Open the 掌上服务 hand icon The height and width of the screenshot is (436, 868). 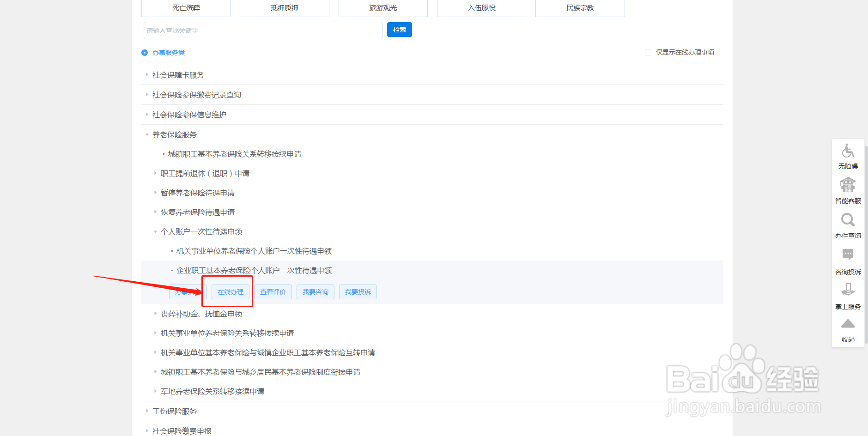(x=848, y=290)
